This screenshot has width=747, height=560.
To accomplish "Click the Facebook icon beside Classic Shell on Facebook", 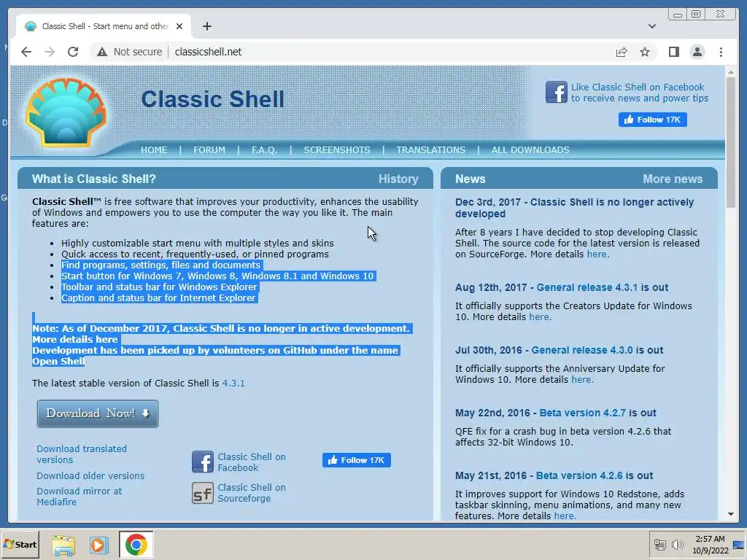I will coord(203,462).
